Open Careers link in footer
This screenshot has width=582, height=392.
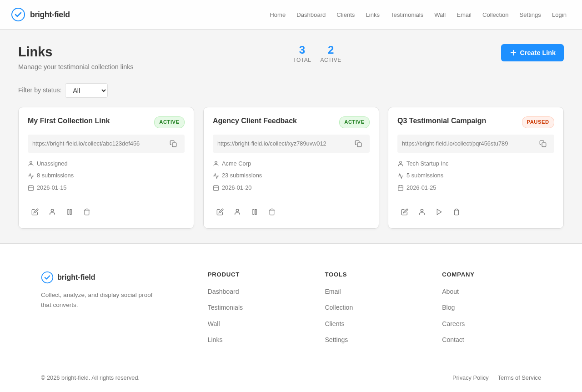point(453,324)
